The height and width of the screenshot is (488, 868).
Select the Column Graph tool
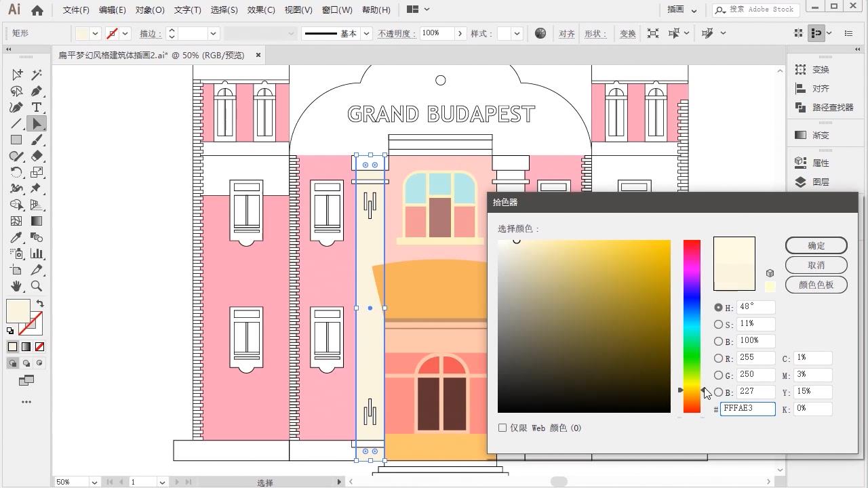tap(37, 253)
